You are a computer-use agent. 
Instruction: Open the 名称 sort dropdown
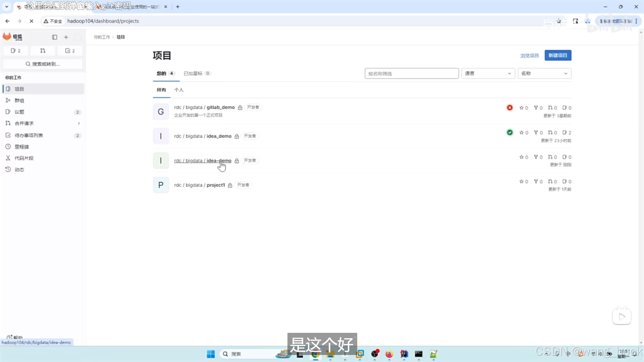point(544,73)
